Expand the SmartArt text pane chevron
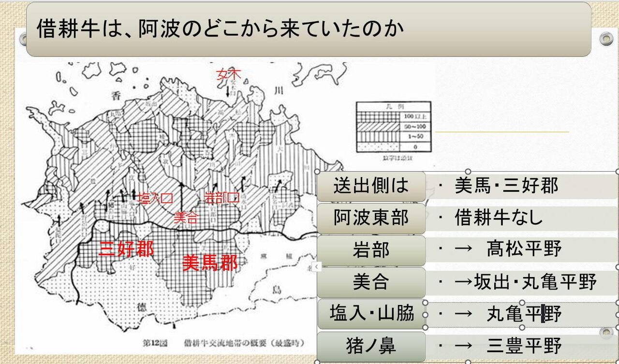 coord(316,266)
